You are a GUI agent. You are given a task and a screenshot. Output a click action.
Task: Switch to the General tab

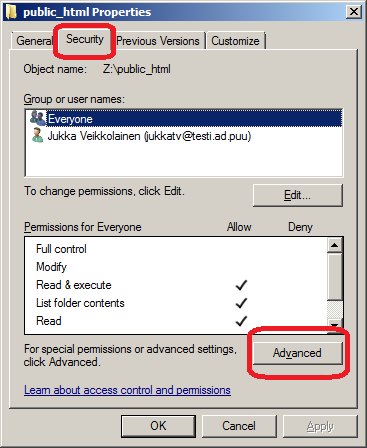[34, 41]
